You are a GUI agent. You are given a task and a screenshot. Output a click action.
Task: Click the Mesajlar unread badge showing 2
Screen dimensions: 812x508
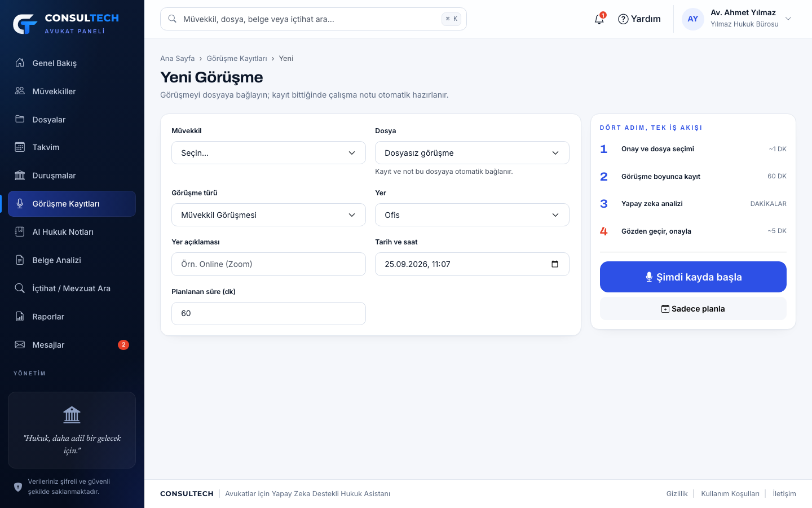point(123,345)
